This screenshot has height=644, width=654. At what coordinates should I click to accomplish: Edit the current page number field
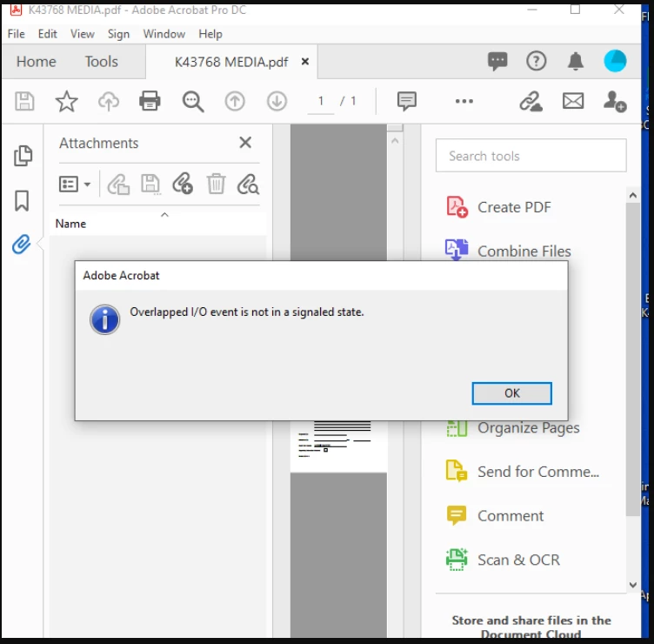321,102
